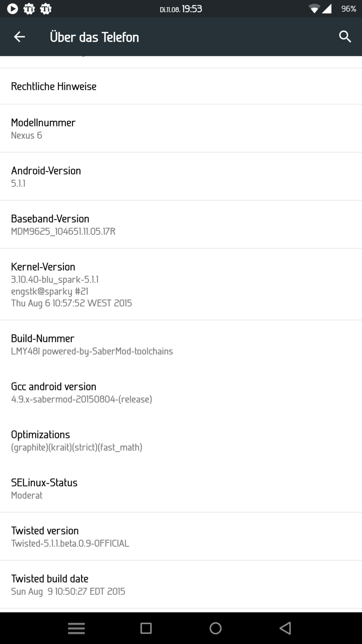
Task: Tap the cellular signal icon
Action: tap(327, 8)
